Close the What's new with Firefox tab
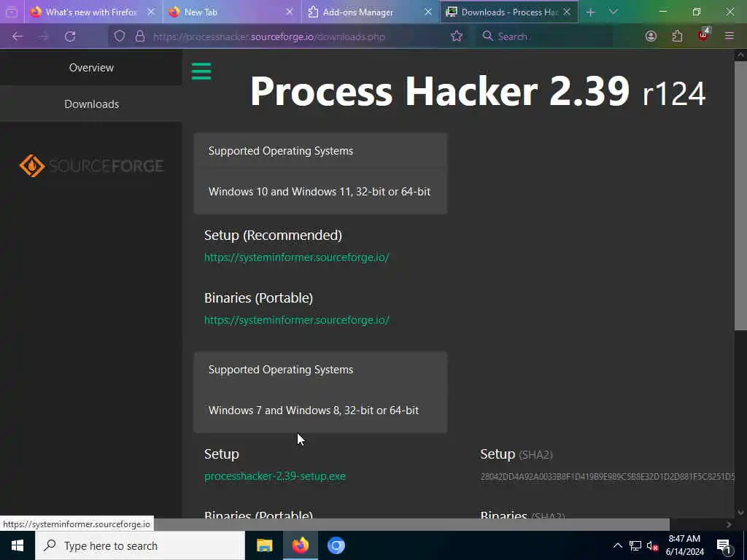 (x=151, y=12)
